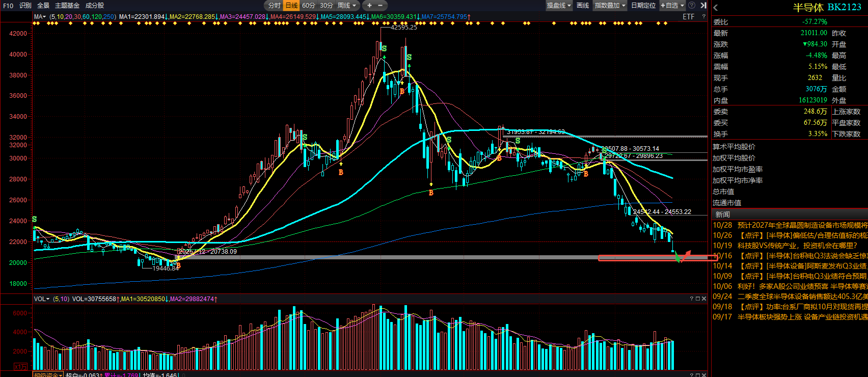Switch to 60分 period

tap(309, 5)
